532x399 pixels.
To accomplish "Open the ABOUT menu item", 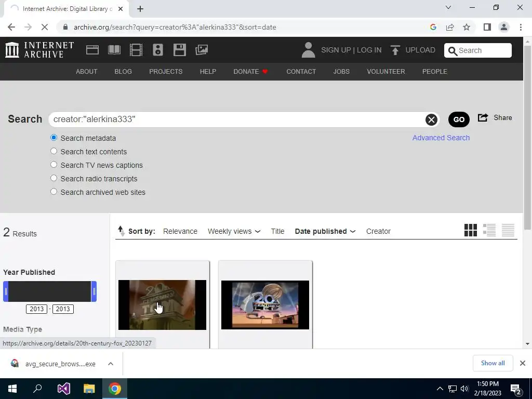I will point(87,72).
